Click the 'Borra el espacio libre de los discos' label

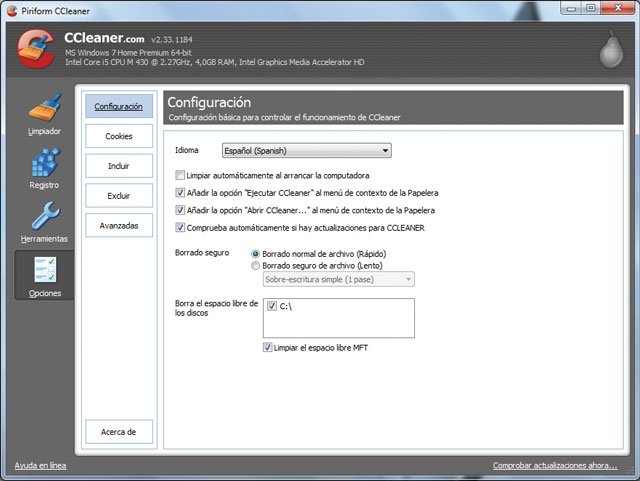point(216,308)
